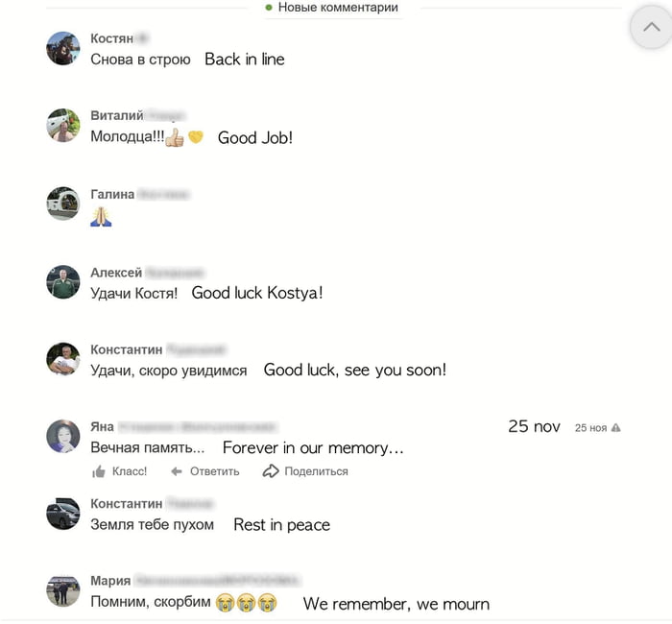Click the reply arrow icon next to Ответить
This screenshot has width=672, height=624.
177,471
